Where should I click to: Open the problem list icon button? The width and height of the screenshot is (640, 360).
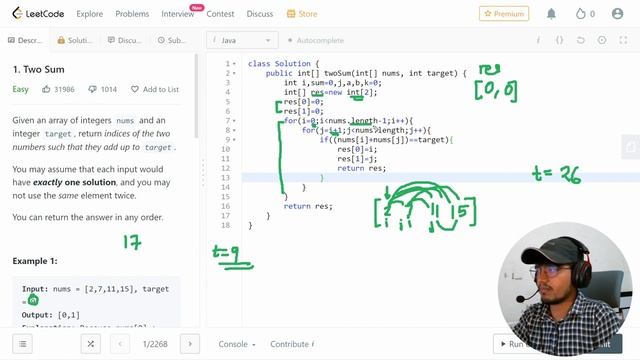[23, 344]
